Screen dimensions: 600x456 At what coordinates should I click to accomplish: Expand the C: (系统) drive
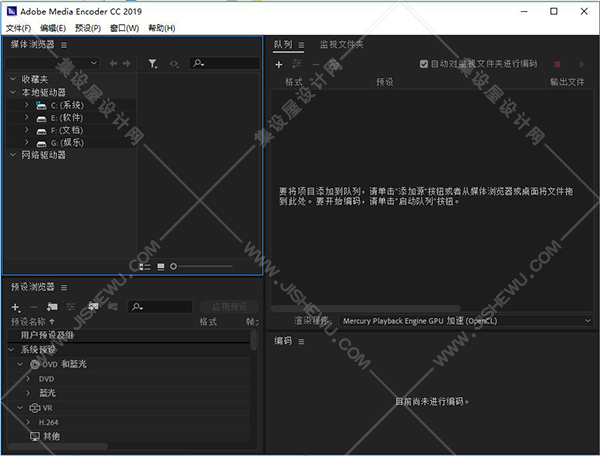pyautogui.click(x=26, y=105)
